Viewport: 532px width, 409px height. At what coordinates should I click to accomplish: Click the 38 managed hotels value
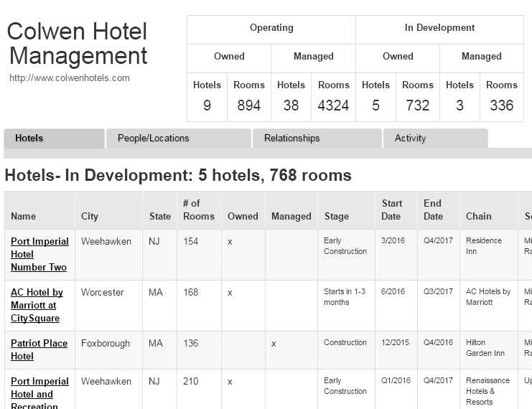291,105
